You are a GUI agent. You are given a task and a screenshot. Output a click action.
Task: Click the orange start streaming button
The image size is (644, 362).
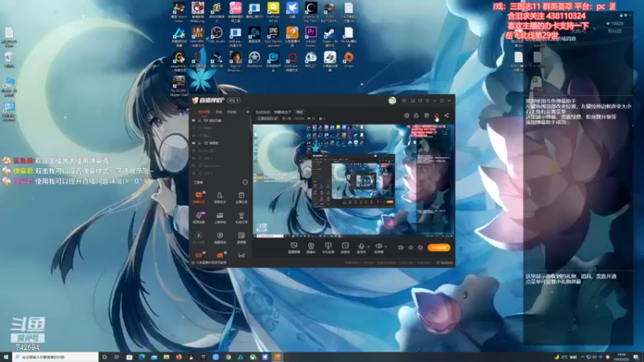(439, 248)
